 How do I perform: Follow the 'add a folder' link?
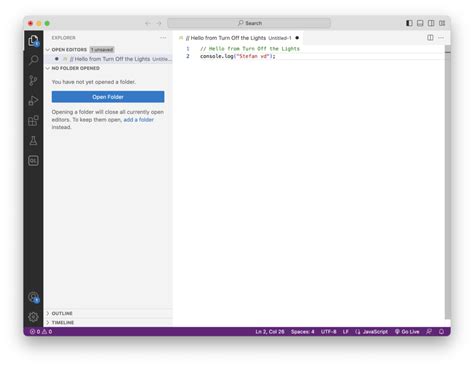coord(139,120)
